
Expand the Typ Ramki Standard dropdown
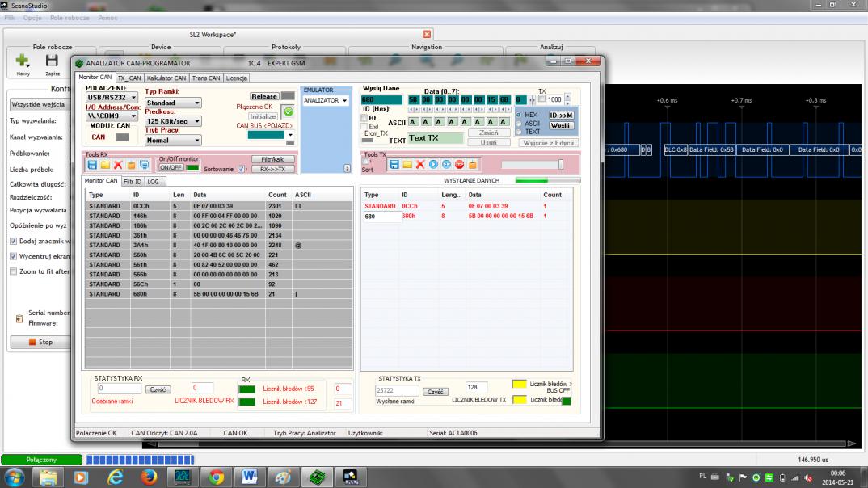[x=173, y=103]
